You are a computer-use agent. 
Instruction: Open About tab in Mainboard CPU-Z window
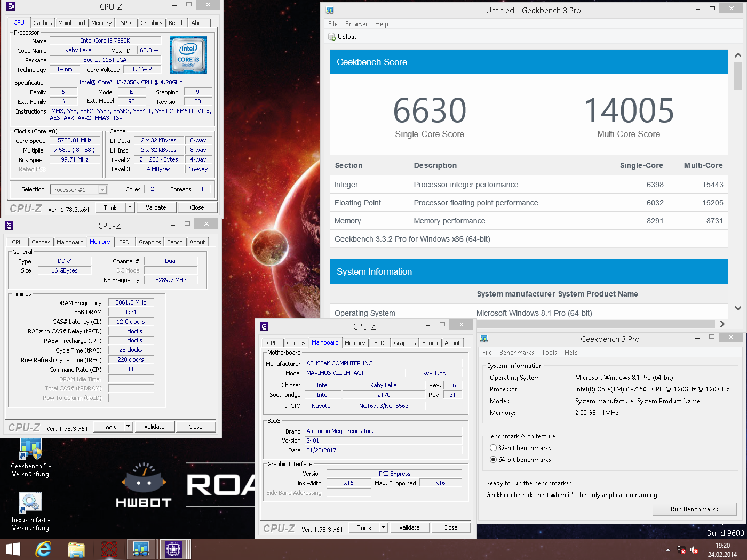pyautogui.click(x=452, y=343)
